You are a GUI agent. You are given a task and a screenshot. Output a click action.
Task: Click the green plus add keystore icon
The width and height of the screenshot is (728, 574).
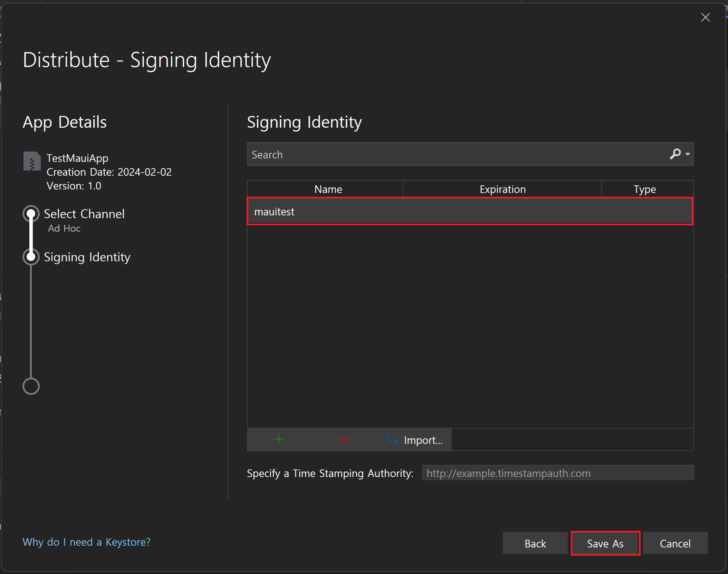279,439
